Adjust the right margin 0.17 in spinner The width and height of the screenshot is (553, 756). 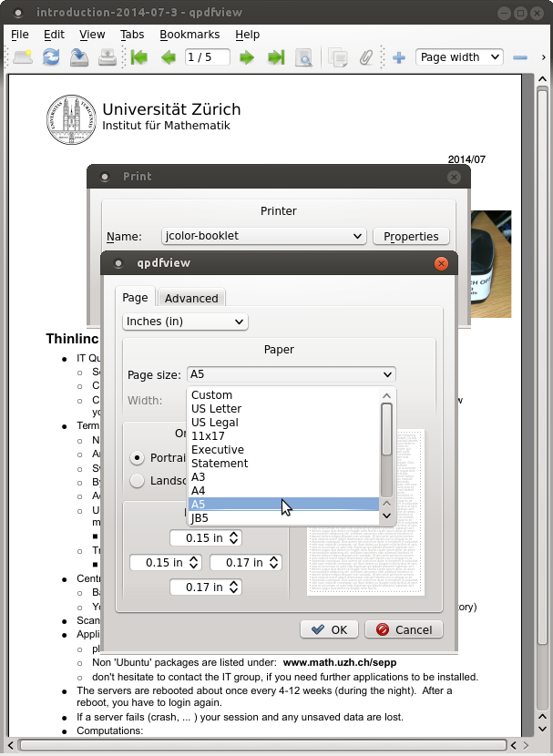click(246, 563)
